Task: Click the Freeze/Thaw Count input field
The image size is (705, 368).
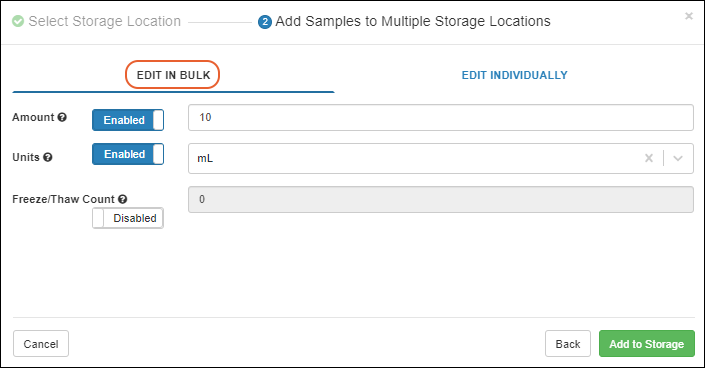Action: point(441,199)
